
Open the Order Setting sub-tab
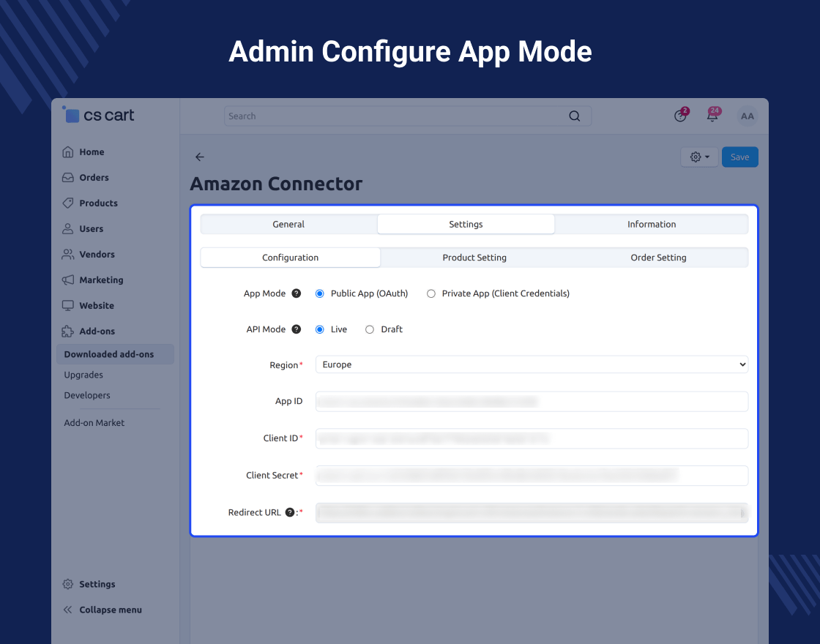tap(658, 258)
